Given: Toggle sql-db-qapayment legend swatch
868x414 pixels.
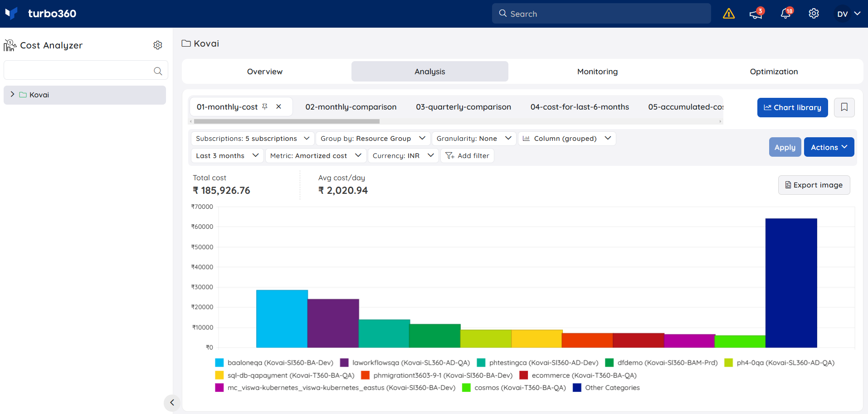Looking at the screenshot, I should [x=219, y=375].
